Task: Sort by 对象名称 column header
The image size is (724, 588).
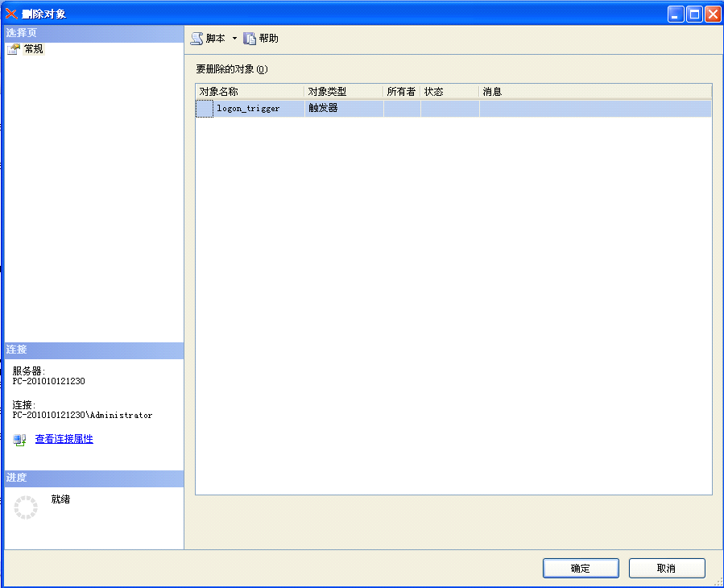Action: tap(250, 92)
